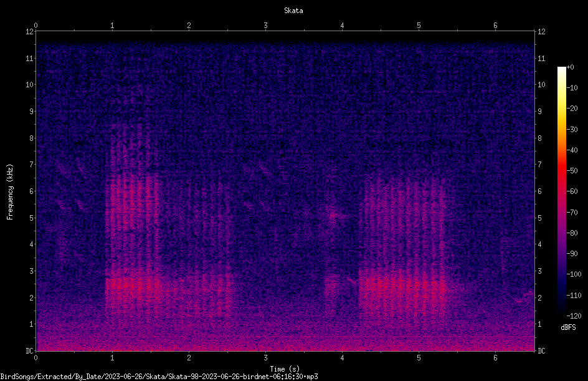The width and height of the screenshot is (588, 381).
Task: Click the '-90' color scale label
Action: (x=572, y=254)
